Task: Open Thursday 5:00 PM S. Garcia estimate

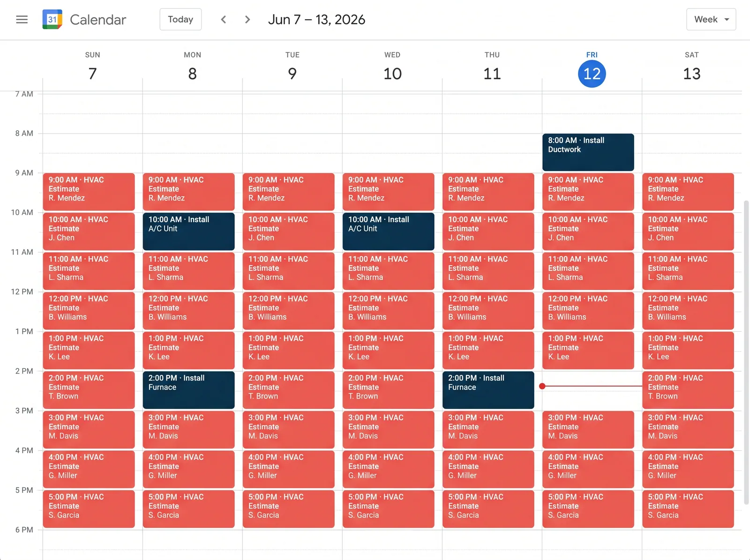Action: [x=488, y=509]
